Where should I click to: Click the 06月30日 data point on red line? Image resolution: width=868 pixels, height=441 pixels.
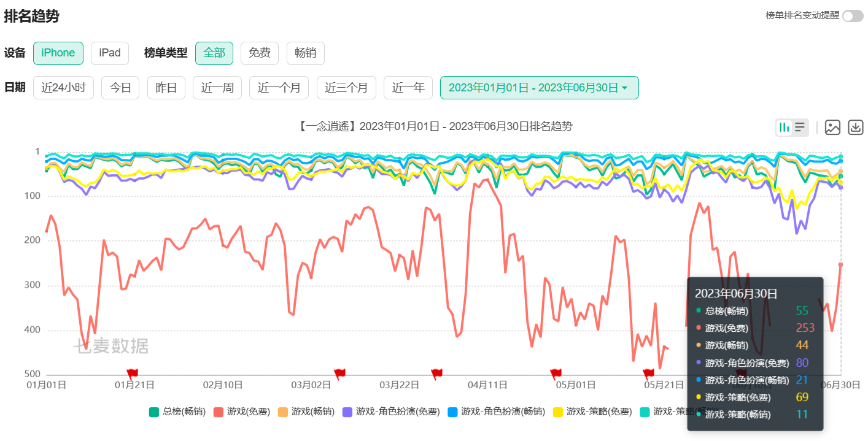tap(840, 264)
